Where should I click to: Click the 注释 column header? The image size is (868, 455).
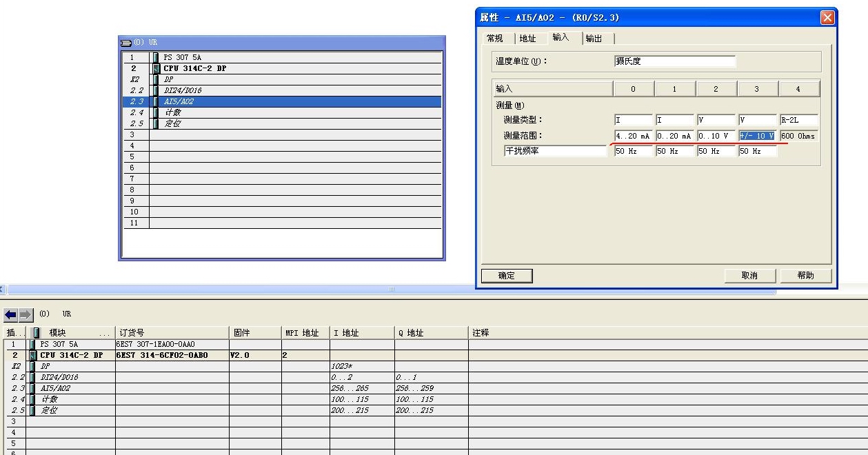667,332
